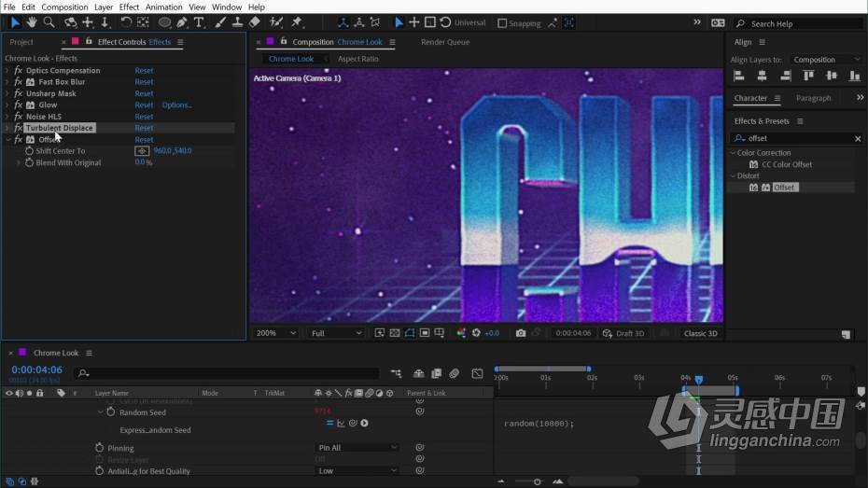
Task: Select the Type tool
Action: click(x=199, y=22)
